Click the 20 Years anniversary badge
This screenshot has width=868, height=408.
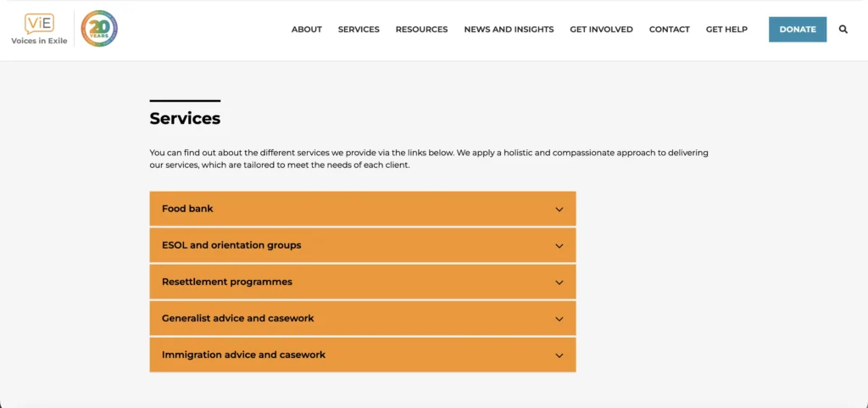pyautogui.click(x=99, y=29)
